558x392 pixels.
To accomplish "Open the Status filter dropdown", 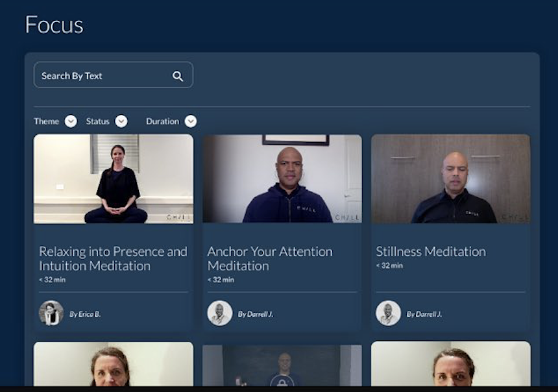I will [121, 121].
